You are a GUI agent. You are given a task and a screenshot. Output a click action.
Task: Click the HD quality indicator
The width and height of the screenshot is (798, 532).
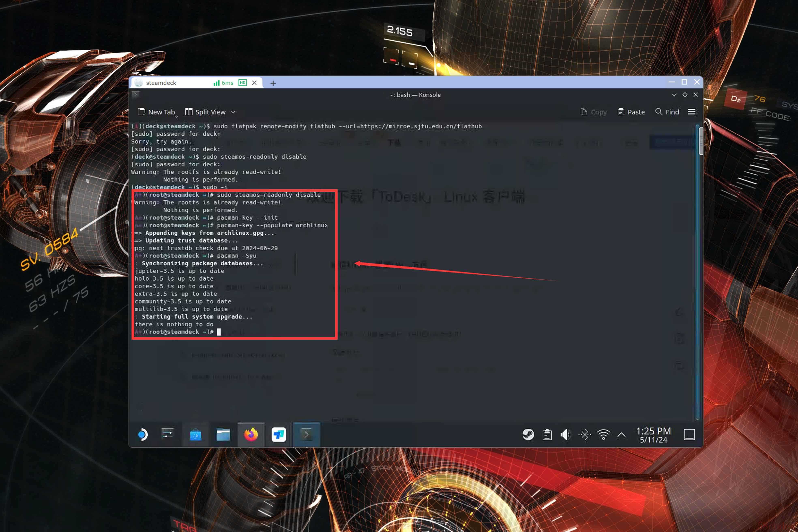coord(243,83)
